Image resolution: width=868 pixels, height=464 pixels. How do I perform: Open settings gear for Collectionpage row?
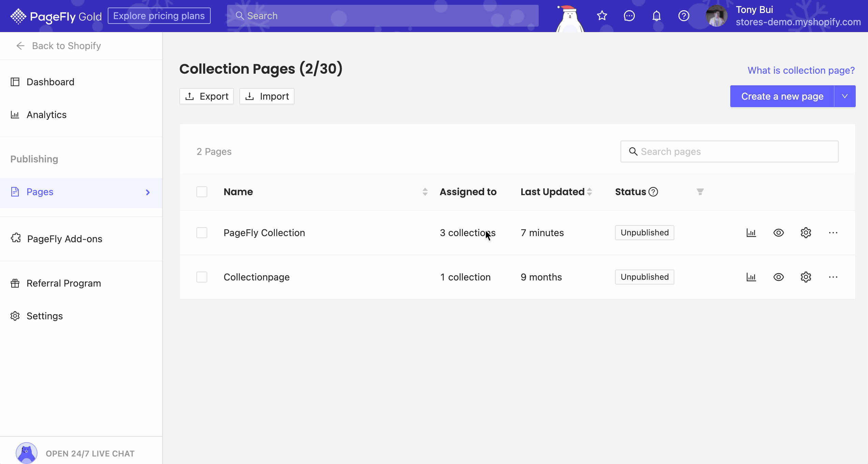click(x=806, y=277)
